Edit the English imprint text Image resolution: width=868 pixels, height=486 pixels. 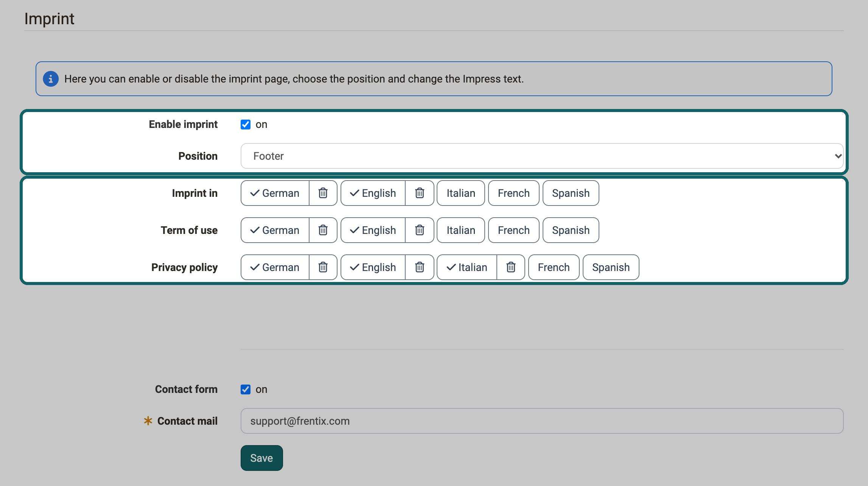coord(373,193)
